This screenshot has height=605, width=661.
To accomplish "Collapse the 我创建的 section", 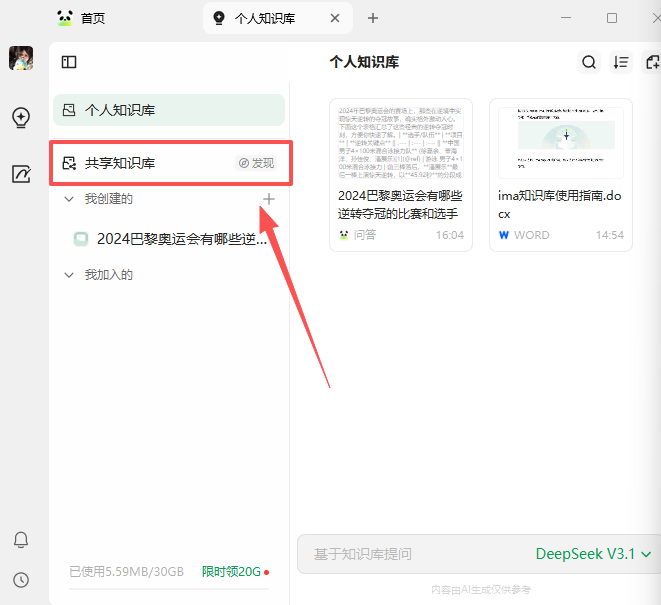I will [x=69, y=199].
